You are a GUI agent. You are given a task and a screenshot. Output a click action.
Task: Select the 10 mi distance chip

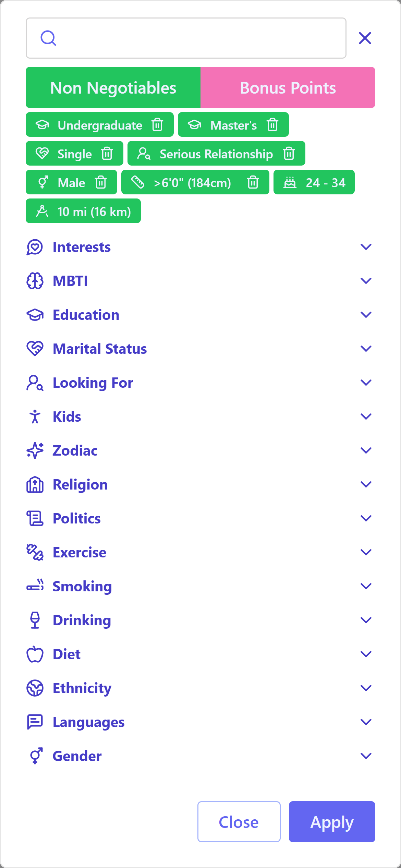83,211
